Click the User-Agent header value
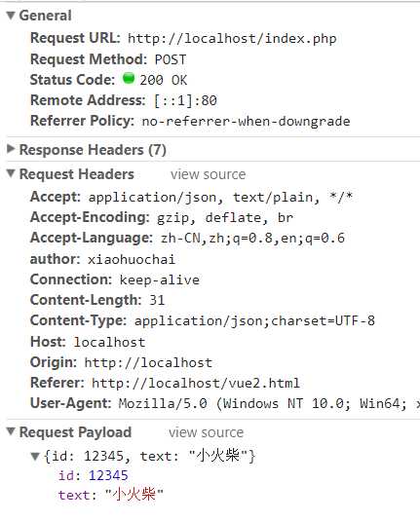 pos(269,404)
